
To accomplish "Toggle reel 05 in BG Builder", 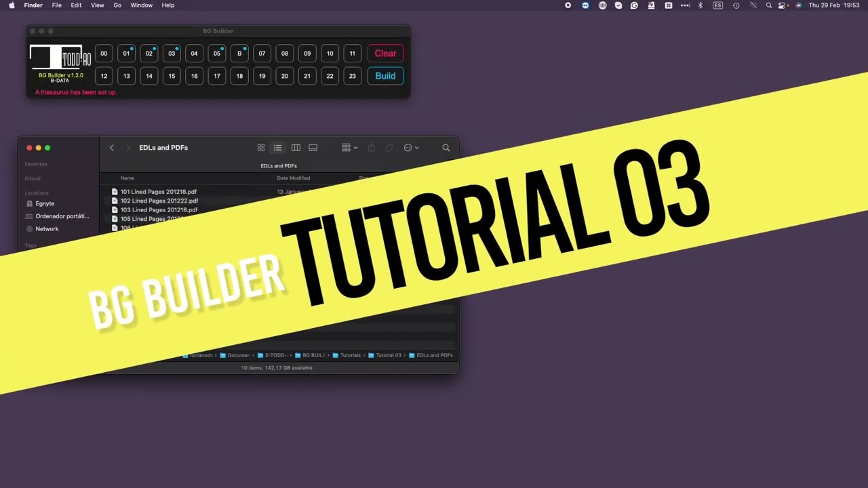I will click(217, 54).
